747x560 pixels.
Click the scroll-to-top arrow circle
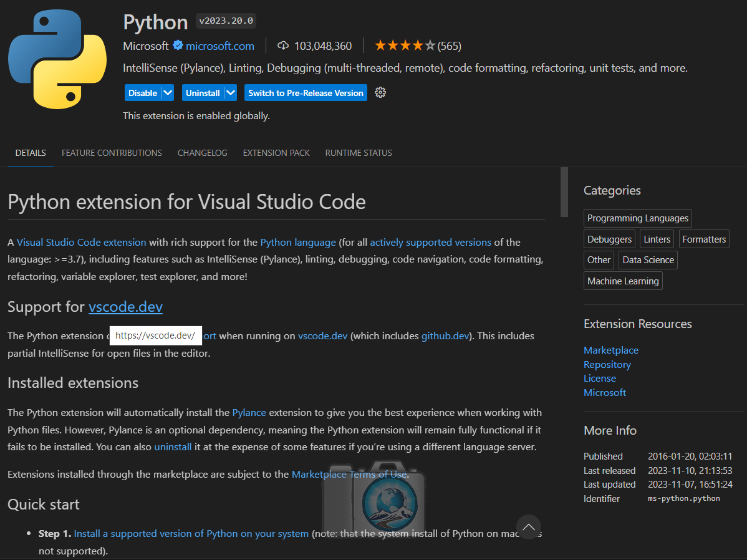(529, 527)
